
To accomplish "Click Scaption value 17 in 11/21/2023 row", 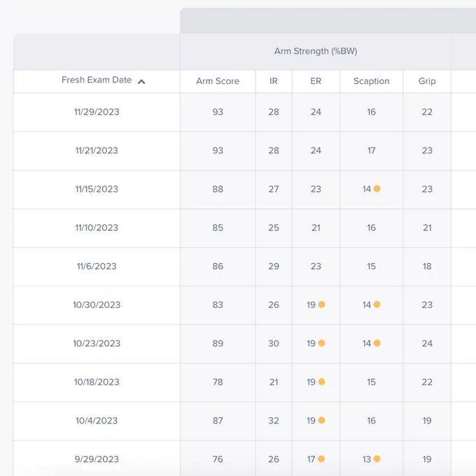I will tap(371, 150).
